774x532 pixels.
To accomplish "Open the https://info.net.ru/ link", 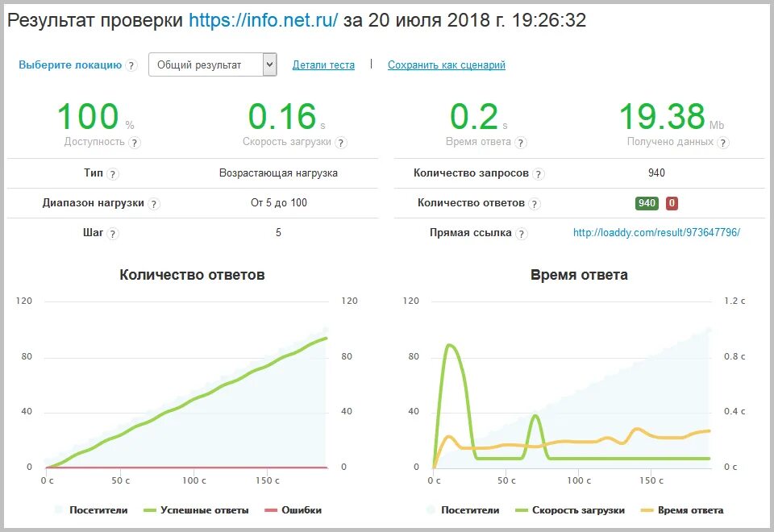I will click(x=262, y=21).
